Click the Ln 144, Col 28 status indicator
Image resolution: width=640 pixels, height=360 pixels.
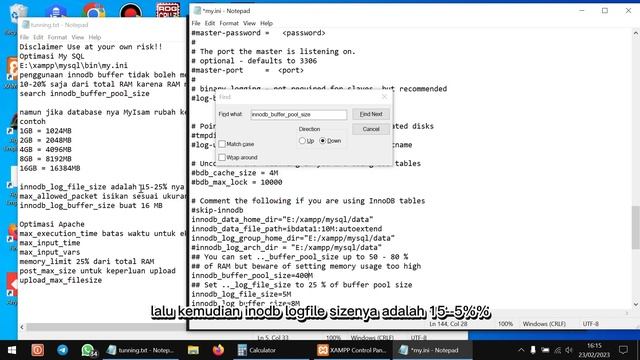tap(448, 324)
